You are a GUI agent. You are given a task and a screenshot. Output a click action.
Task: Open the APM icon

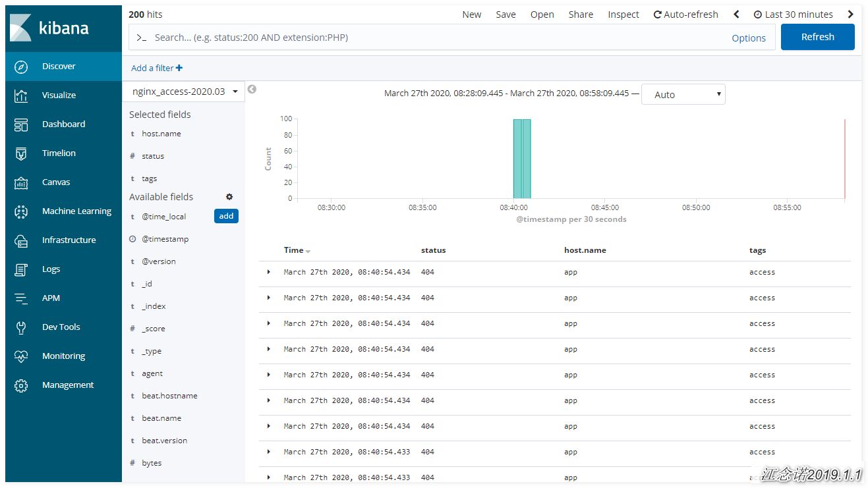tap(21, 298)
